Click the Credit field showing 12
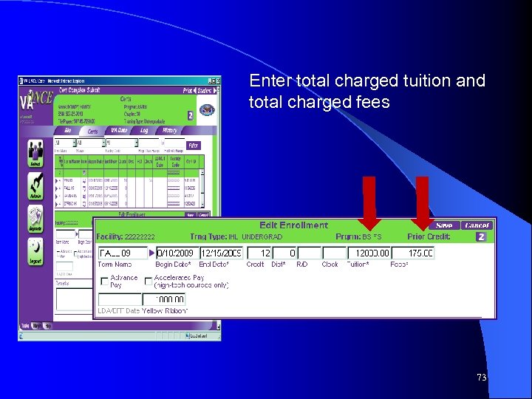 (259, 253)
